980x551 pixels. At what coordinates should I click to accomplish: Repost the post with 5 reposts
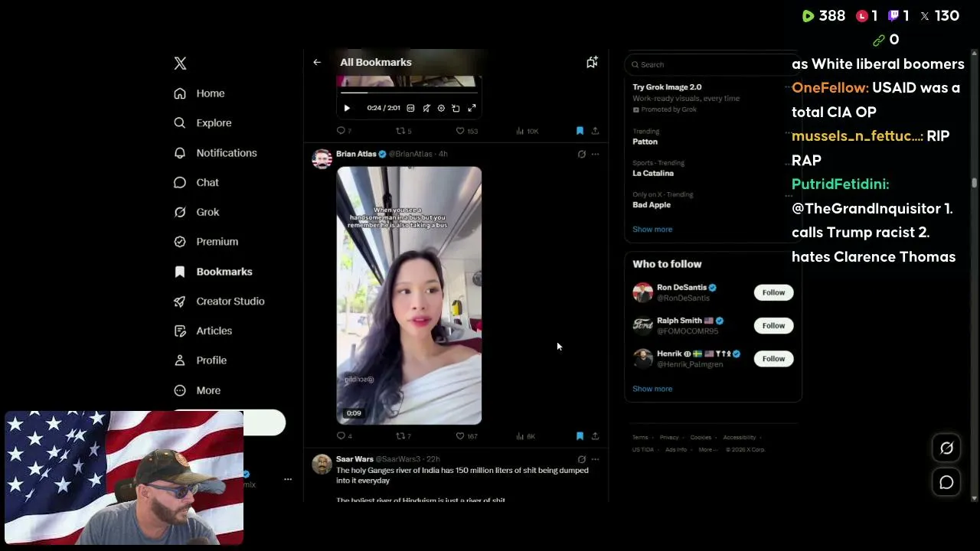[x=403, y=131]
